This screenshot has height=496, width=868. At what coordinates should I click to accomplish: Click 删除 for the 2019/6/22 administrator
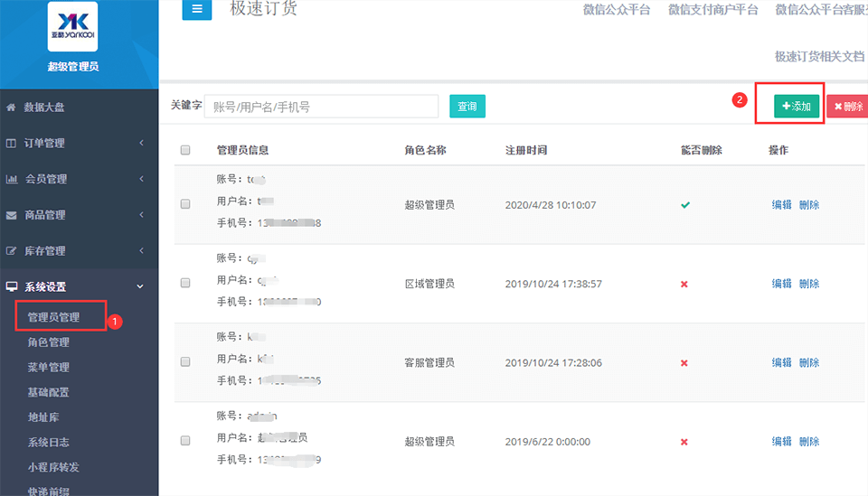point(809,442)
